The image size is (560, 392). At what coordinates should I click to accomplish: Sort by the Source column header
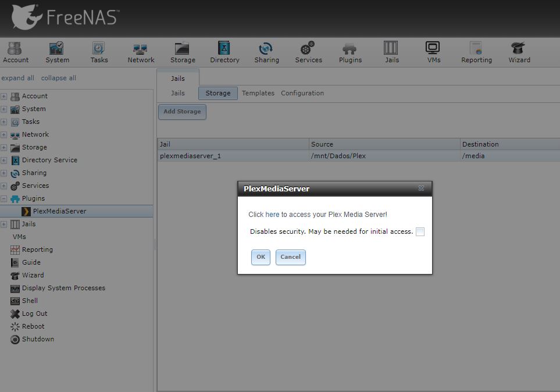[x=384, y=144]
